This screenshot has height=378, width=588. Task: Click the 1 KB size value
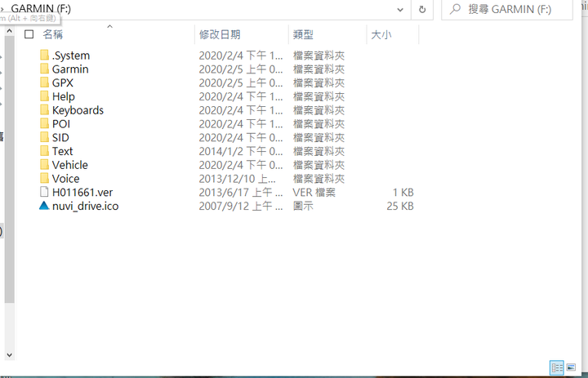tap(403, 193)
